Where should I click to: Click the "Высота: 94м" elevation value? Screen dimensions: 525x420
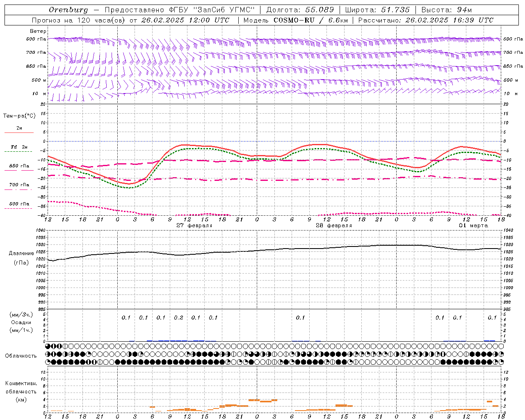pyautogui.click(x=447, y=10)
